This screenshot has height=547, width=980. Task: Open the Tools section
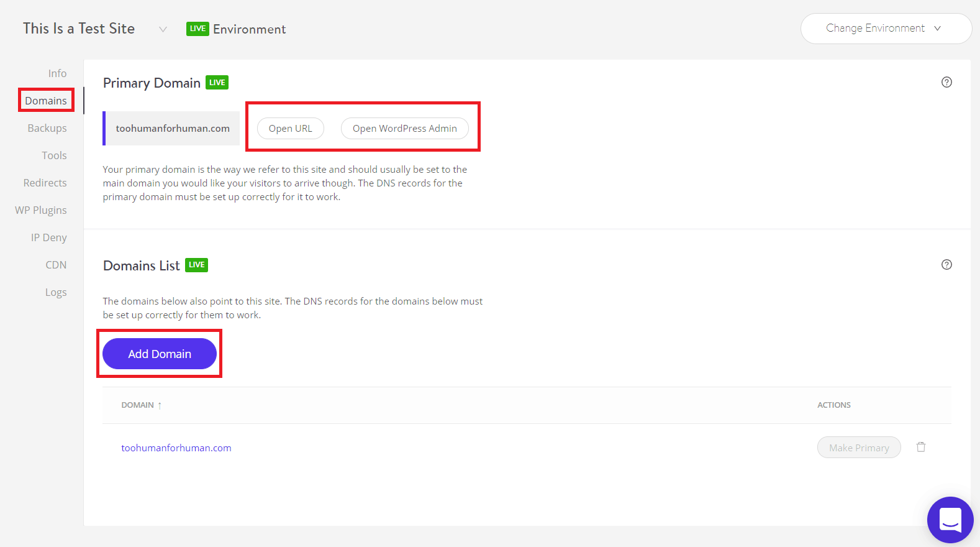54,155
